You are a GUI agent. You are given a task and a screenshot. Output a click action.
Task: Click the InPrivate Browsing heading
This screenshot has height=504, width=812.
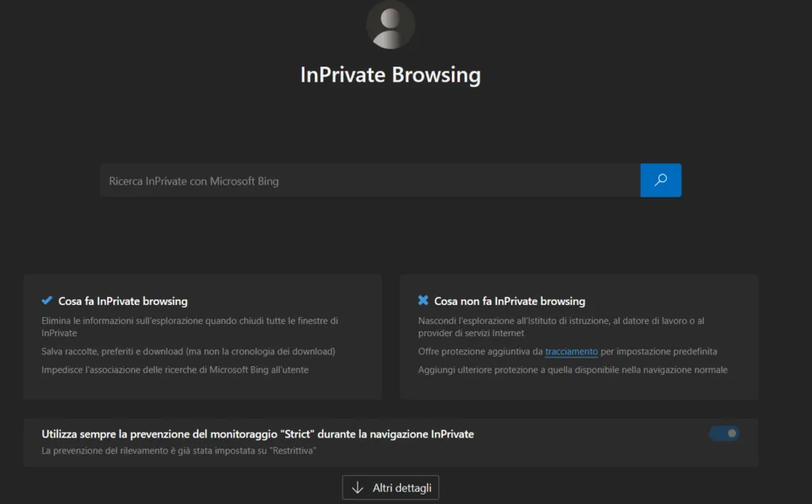[x=390, y=74]
